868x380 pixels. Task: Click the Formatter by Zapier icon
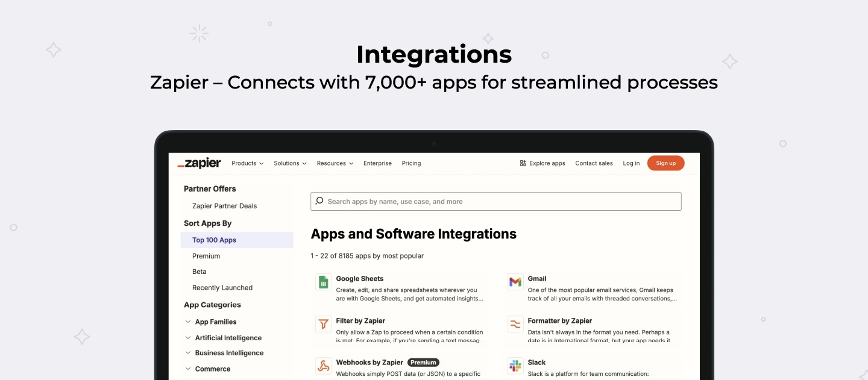pyautogui.click(x=515, y=324)
